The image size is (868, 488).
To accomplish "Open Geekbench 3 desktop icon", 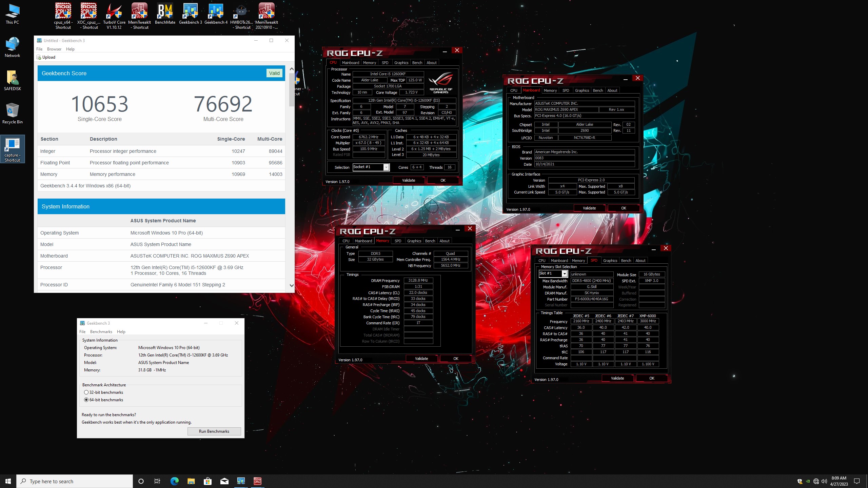I will coord(191,14).
